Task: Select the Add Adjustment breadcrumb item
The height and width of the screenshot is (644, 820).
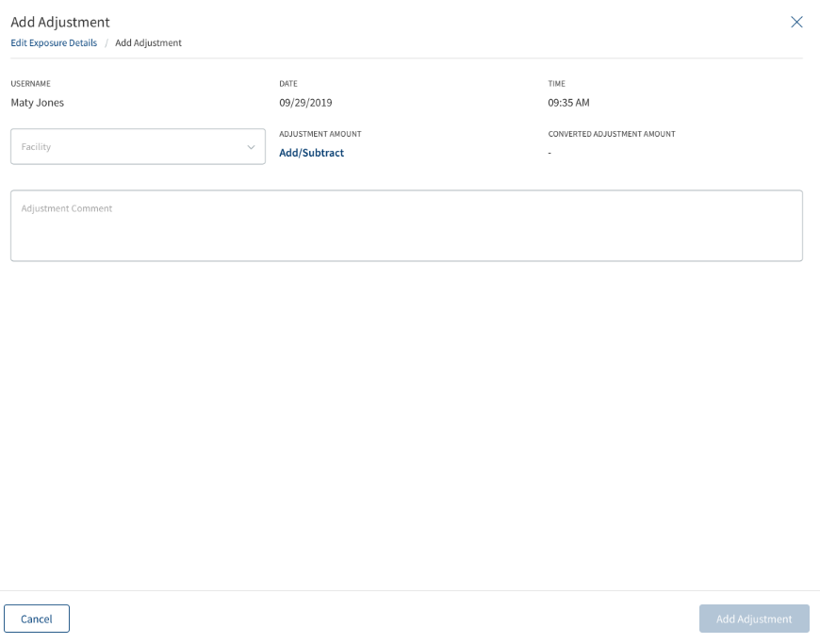Action: tap(149, 42)
